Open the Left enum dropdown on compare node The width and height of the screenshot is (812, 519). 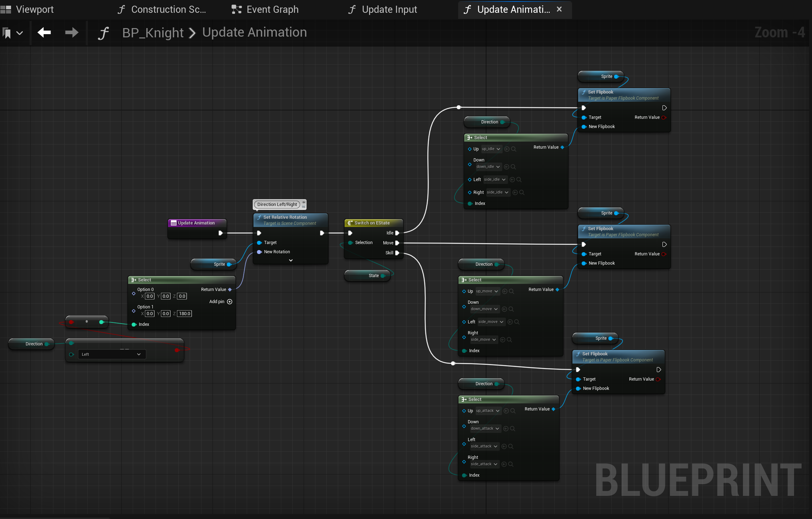(x=111, y=354)
